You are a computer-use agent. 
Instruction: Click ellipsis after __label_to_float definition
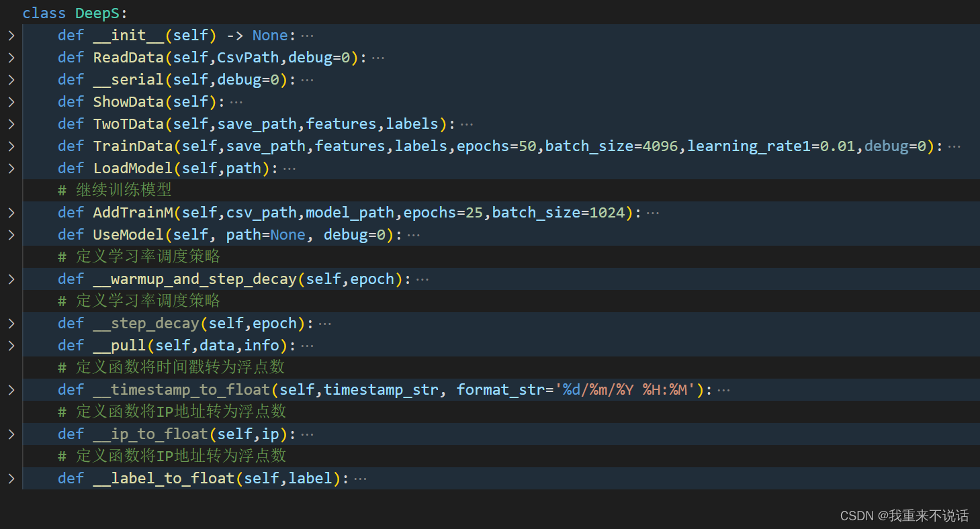pyautogui.click(x=360, y=479)
